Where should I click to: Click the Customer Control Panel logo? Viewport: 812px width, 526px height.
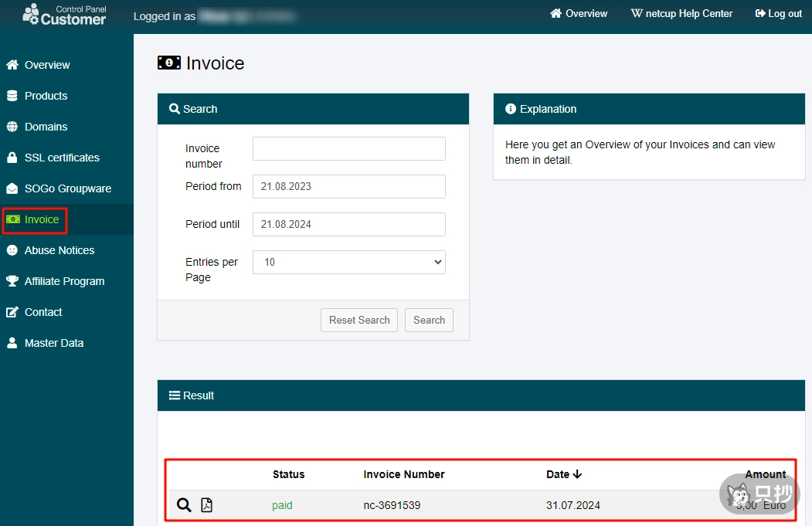pyautogui.click(x=65, y=15)
